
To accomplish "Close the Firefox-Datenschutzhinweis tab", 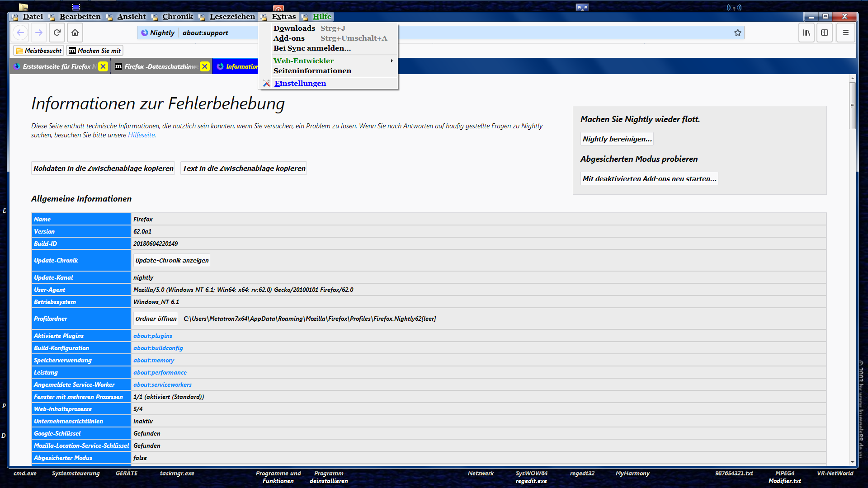I will point(205,66).
